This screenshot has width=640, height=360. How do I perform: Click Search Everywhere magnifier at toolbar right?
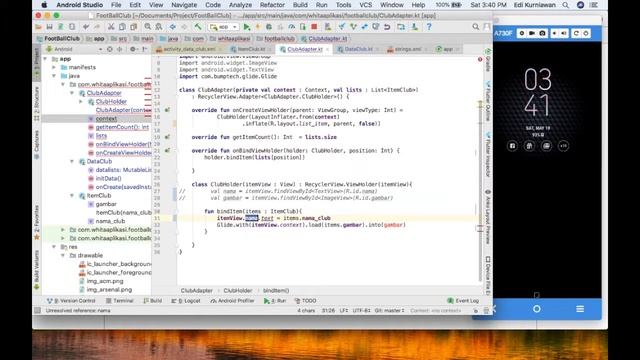[x=476, y=27]
